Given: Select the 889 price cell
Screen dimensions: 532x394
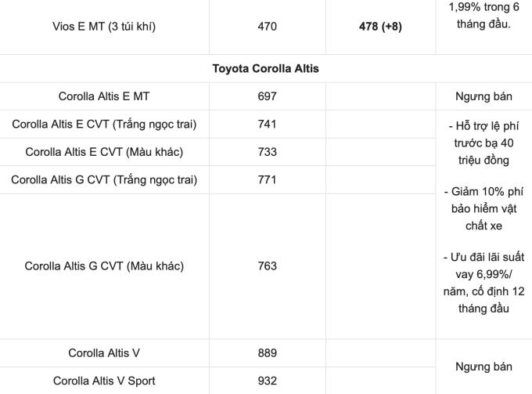Looking at the screenshot, I should tap(267, 353).
